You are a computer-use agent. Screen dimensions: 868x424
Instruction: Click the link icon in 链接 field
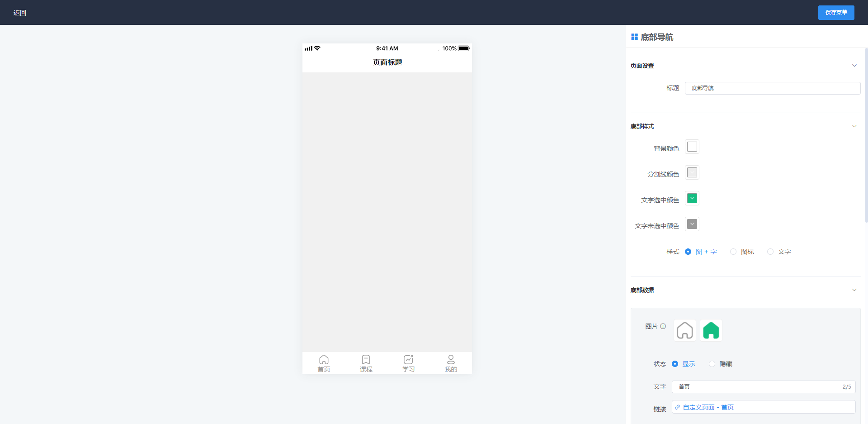pyautogui.click(x=677, y=407)
